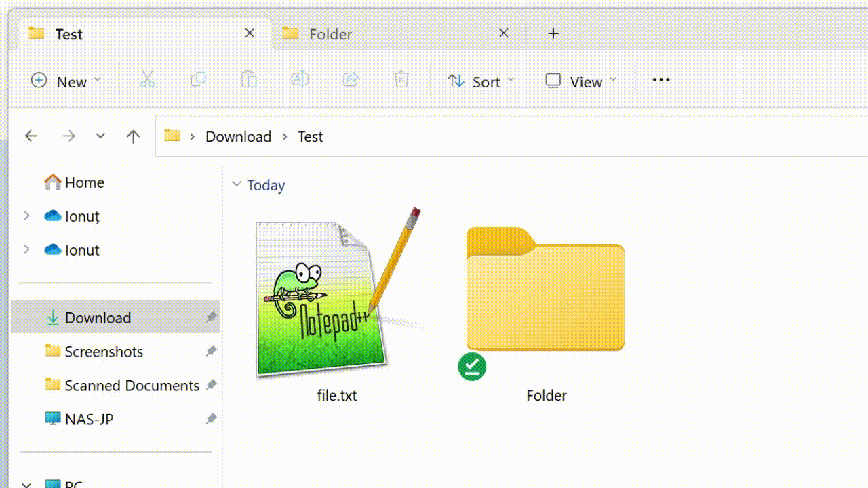Open the View dropdown menu
This screenshot has width=868, height=488.
(581, 81)
